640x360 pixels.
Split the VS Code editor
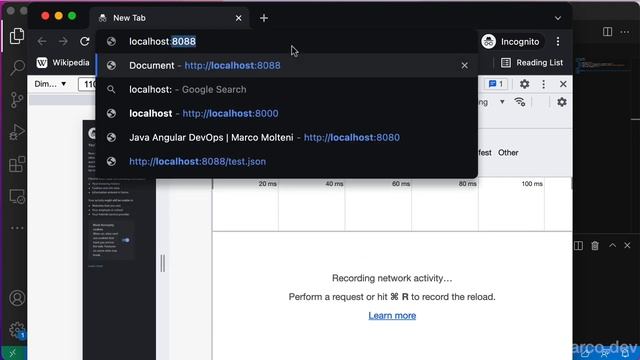coord(607,31)
